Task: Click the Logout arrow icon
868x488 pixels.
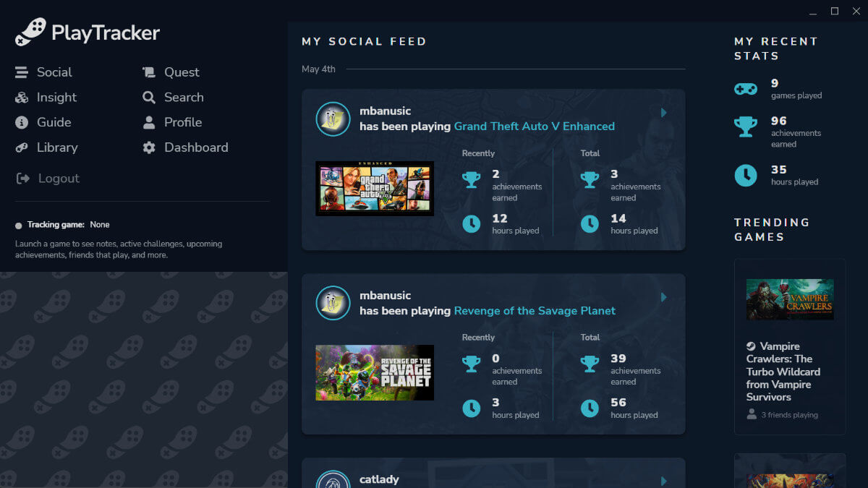Action: click(22, 179)
